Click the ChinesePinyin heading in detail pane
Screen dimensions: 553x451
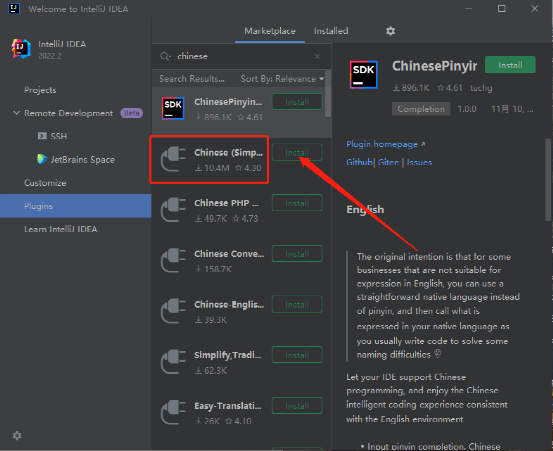pos(434,66)
